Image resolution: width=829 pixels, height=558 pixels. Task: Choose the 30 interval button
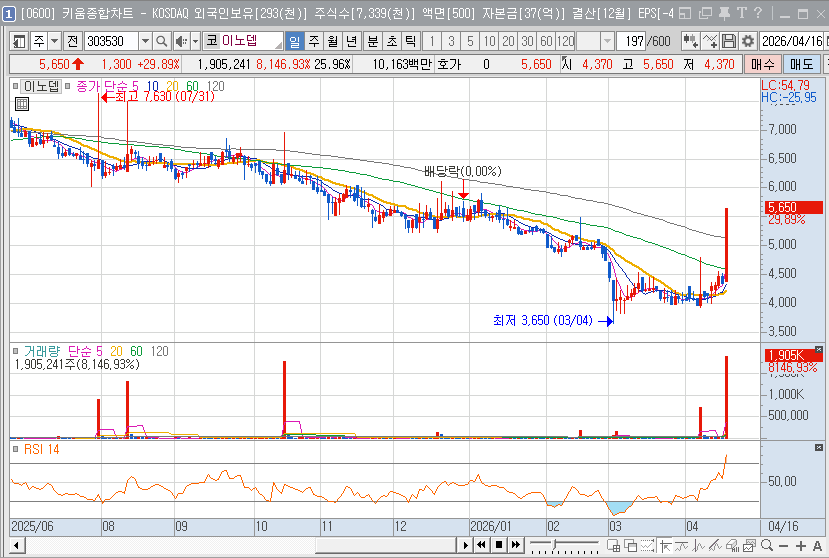527,41
